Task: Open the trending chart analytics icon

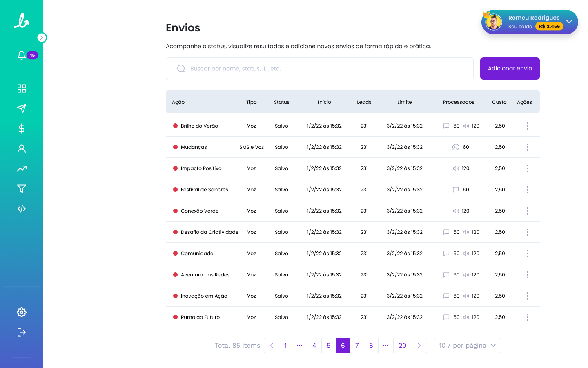Action: (22, 168)
